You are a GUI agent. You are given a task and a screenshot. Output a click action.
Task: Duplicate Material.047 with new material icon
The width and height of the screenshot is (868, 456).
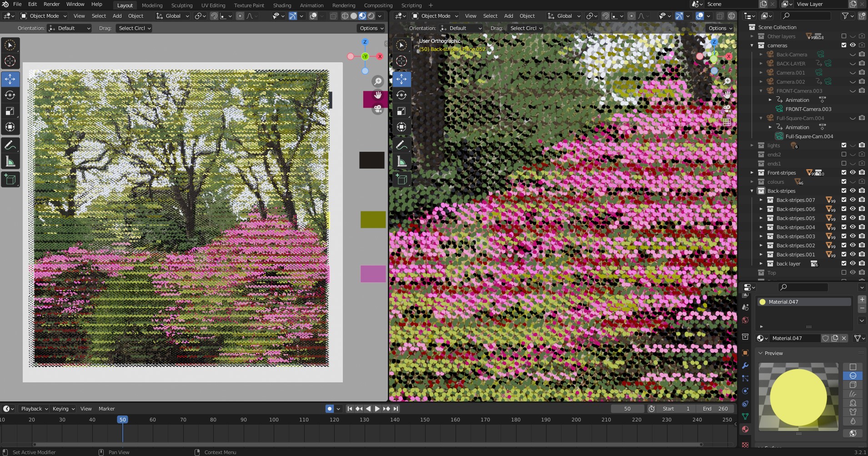(835, 338)
